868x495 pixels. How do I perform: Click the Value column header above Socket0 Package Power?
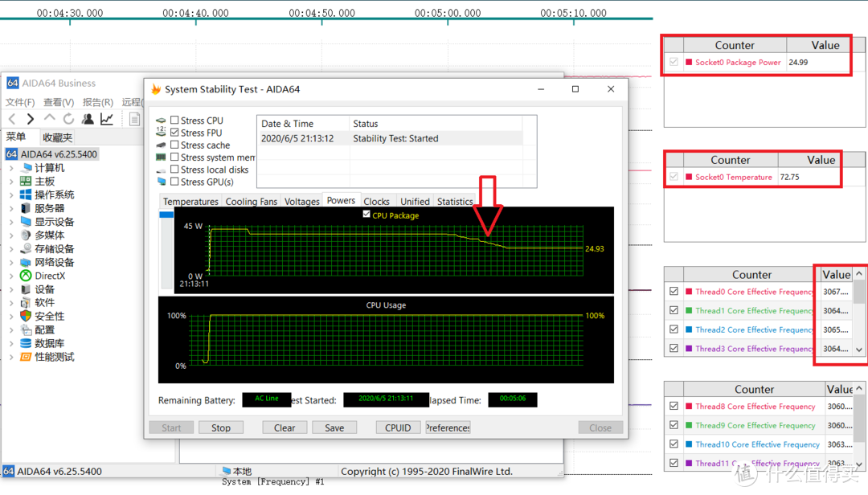pyautogui.click(x=825, y=45)
